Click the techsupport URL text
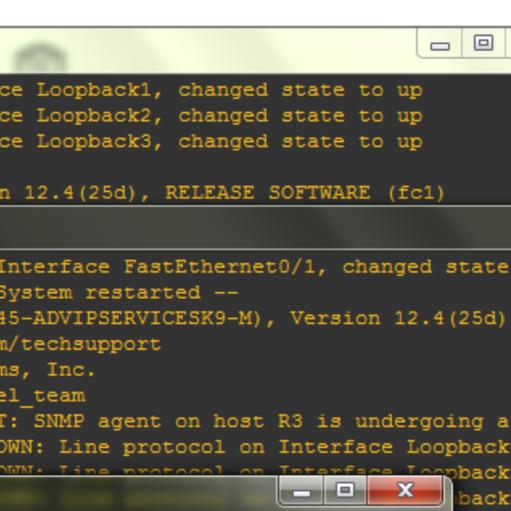Image resolution: width=511 pixels, height=511 pixels. point(81,344)
